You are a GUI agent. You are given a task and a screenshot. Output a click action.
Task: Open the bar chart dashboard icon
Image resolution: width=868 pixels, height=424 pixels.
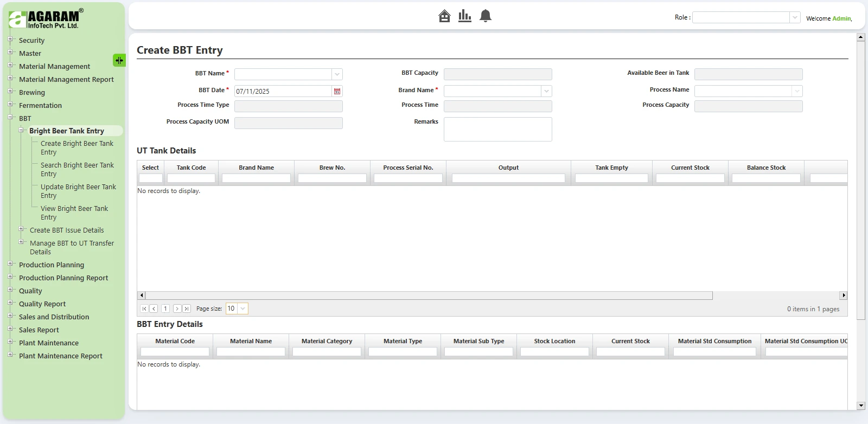(x=464, y=16)
